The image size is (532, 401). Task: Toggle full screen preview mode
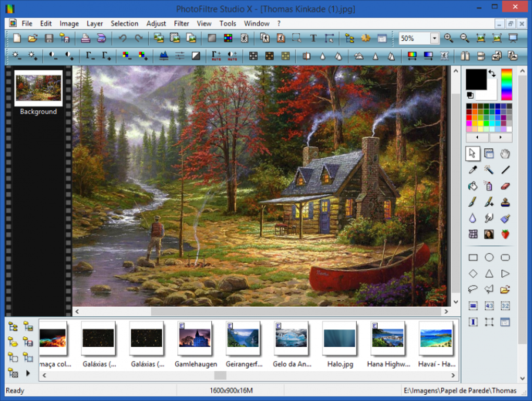(x=513, y=38)
